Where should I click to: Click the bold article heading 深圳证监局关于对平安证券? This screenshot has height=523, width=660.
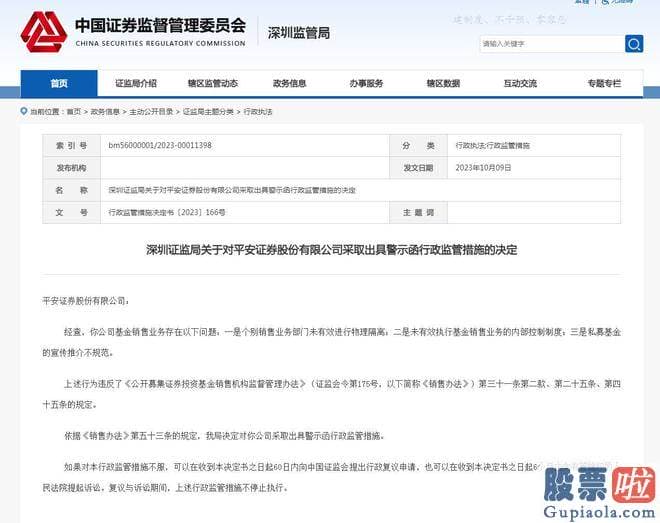[332, 250]
